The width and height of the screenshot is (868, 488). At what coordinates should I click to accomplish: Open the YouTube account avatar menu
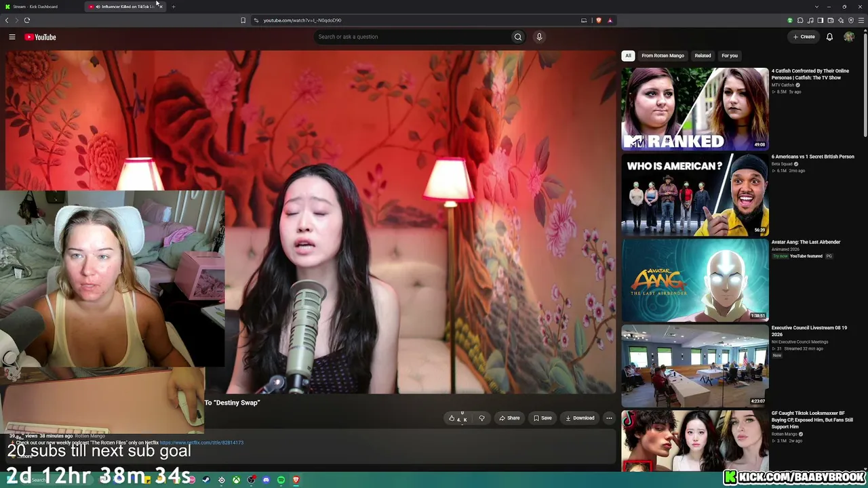849,37
